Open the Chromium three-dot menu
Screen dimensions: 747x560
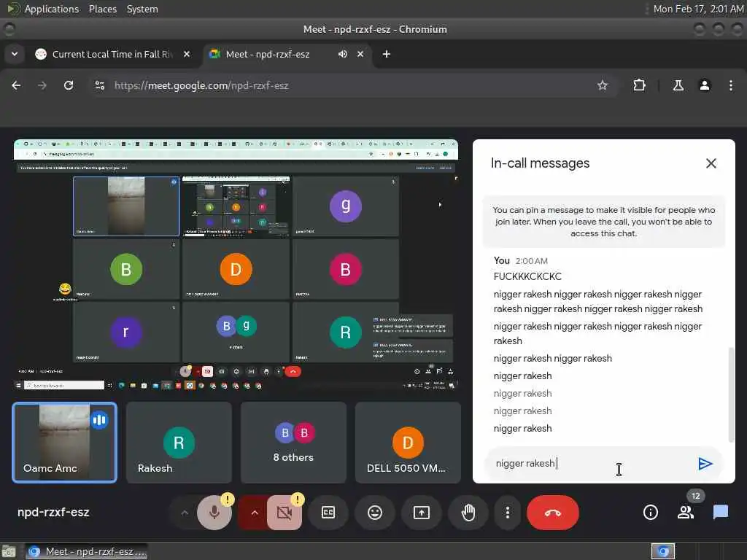coord(731,86)
